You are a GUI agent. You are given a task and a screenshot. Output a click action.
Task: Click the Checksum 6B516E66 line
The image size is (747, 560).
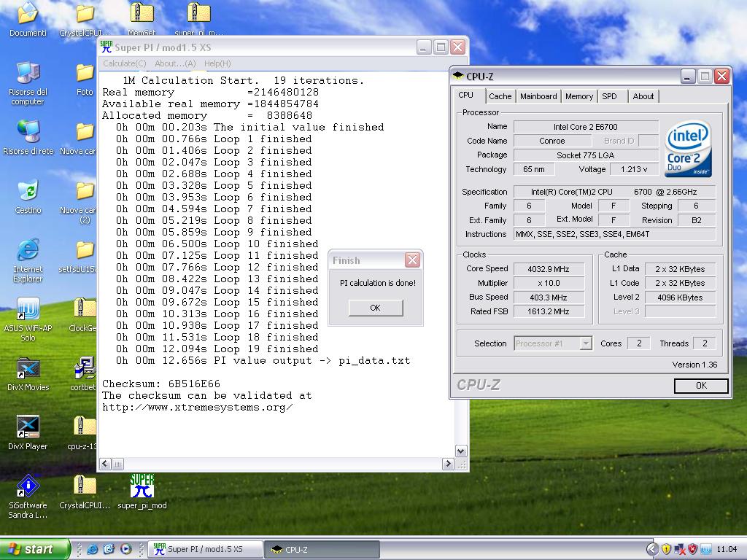161,384
